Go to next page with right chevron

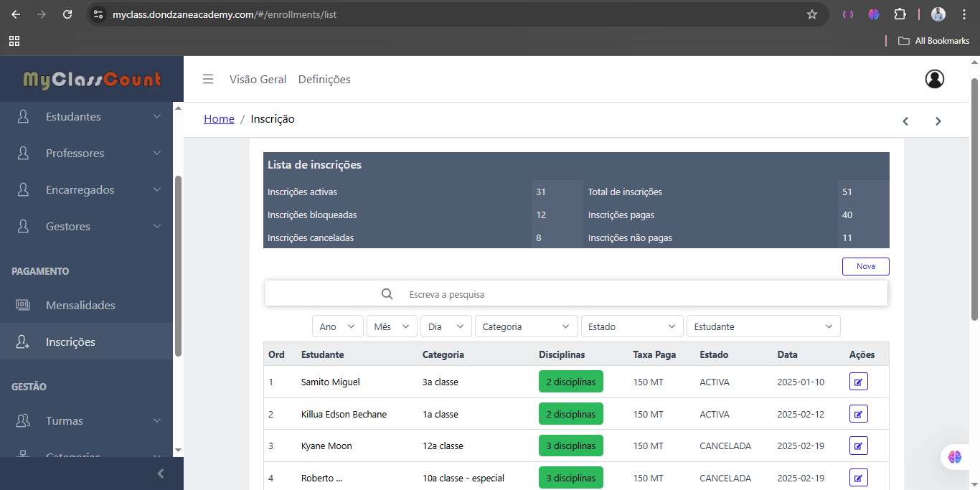(938, 121)
